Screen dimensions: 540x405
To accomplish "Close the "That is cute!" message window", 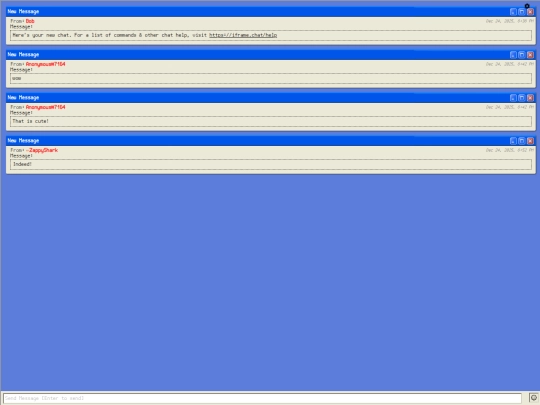I will tap(530, 98).
